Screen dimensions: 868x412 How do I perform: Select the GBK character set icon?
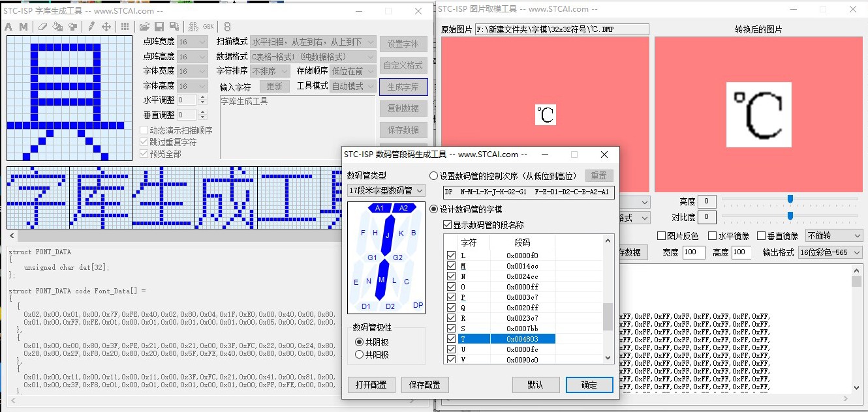(208, 27)
